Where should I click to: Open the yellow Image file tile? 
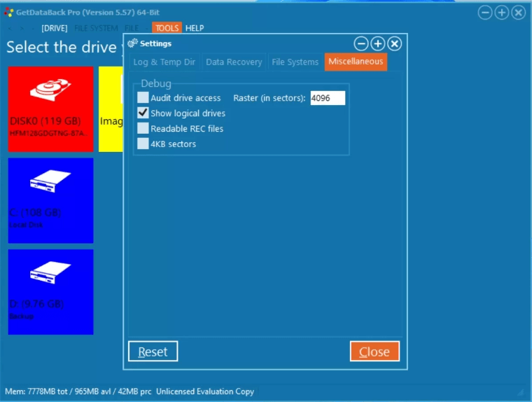click(111, 109)
